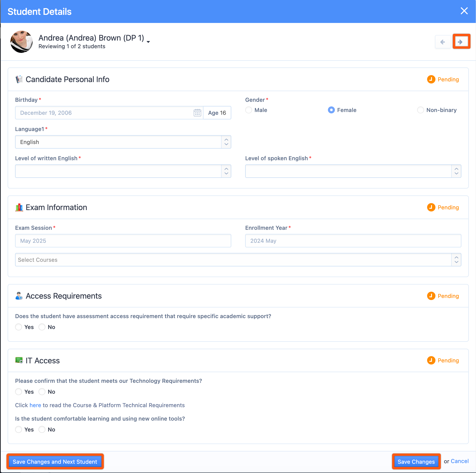Image resolution: width=476 pixels, height=473 pixels.
Task: Click Pending status text in Exam Information
Action: pyautogui.click(x=448, y=208)
